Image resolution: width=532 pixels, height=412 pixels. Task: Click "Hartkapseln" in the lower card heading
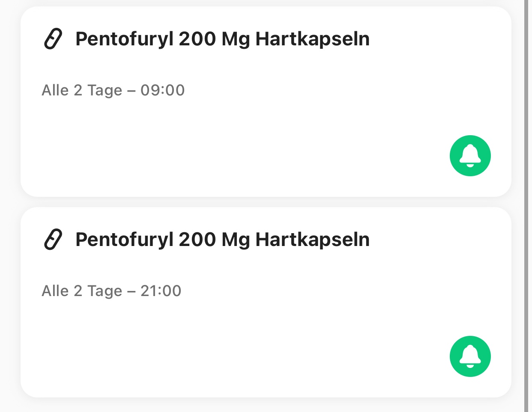(x=312, y=240)
